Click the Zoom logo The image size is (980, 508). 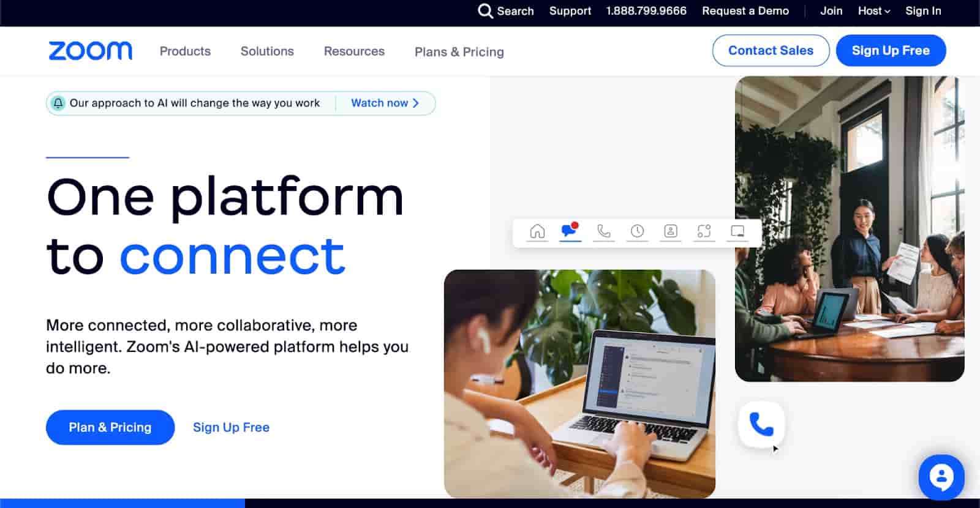[x=91, y=51]
